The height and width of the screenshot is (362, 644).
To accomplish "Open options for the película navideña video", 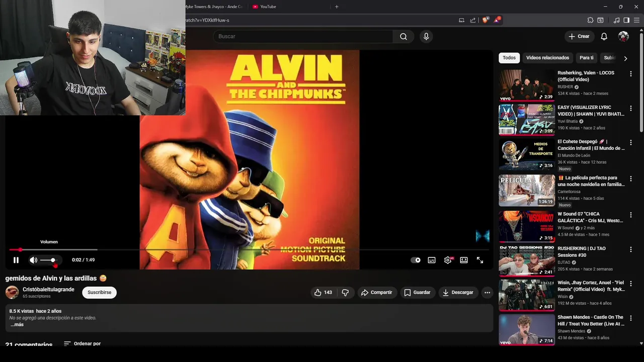I will click(x=630, y=179).
